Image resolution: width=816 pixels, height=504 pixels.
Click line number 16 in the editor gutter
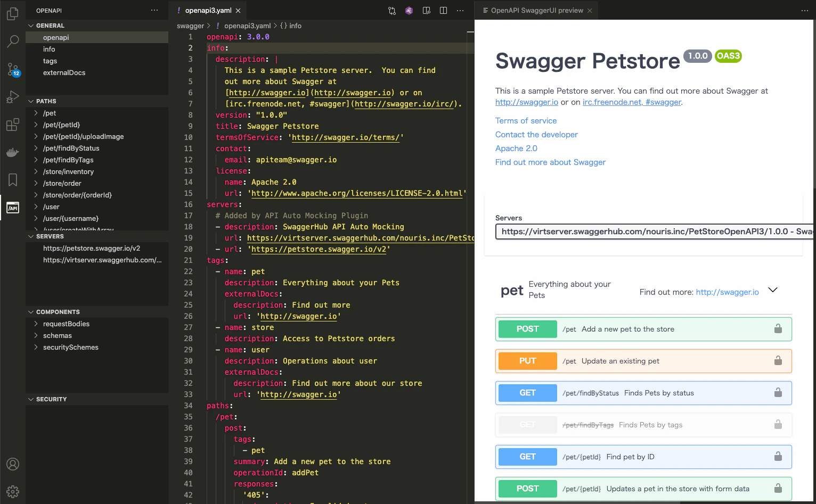(x=189, y=204)
